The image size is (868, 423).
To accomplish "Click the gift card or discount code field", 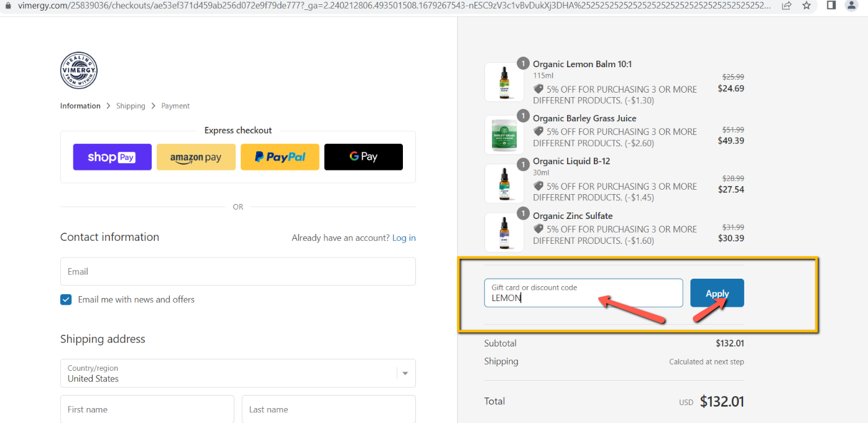I will tap(583, 293).
